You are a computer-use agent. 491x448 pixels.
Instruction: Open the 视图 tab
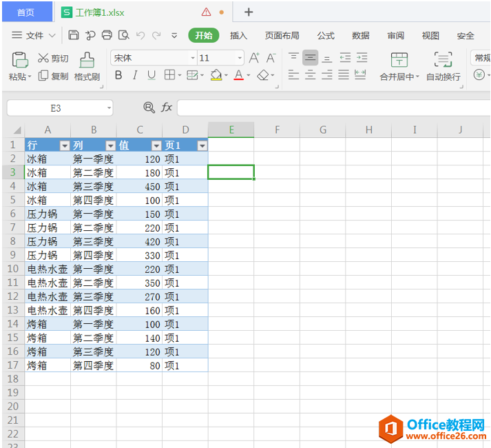click(x=430, y=35)
